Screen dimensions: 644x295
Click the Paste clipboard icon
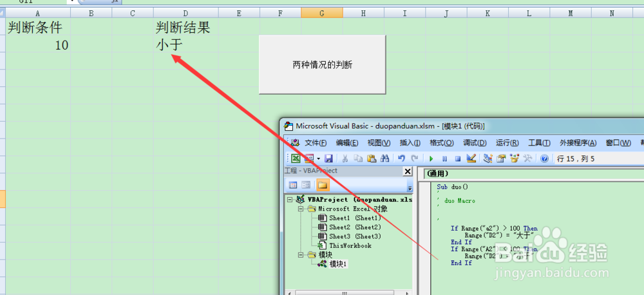coord(372,158)
